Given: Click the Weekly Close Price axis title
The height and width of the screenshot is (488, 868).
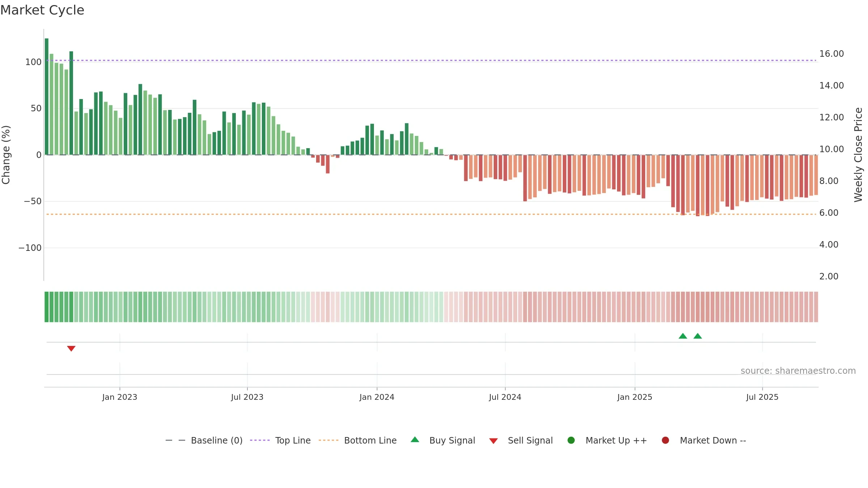Looking at the screenshot, I should [x=858, y=155].
